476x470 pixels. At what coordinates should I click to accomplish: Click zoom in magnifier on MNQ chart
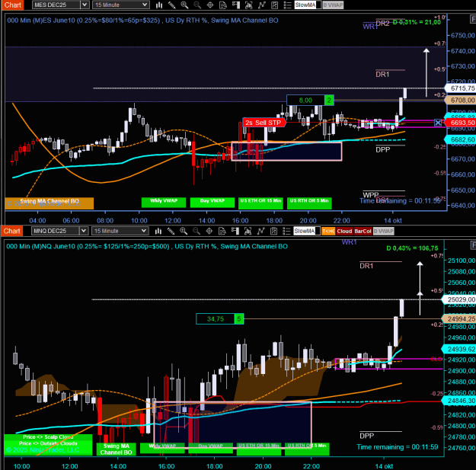pyautogui.click(x=184, y=231)
